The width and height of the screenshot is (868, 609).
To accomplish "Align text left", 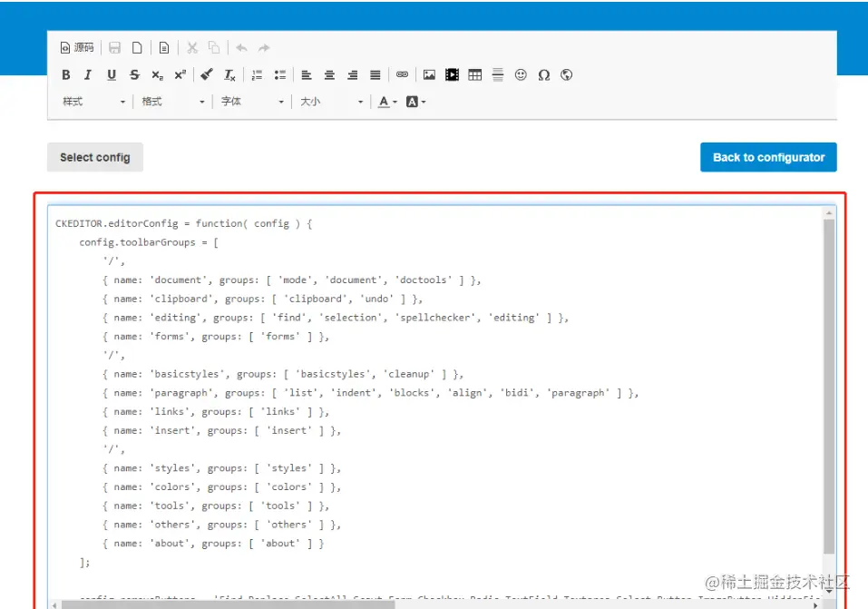I will click(307, 74).
